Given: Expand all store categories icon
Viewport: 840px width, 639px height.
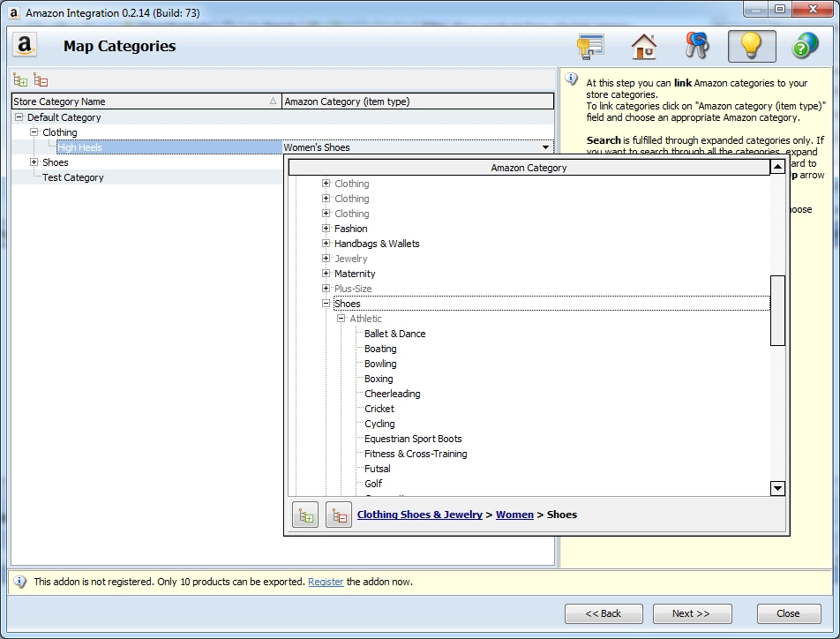Looking at the screenshot, I should point(20,80).
